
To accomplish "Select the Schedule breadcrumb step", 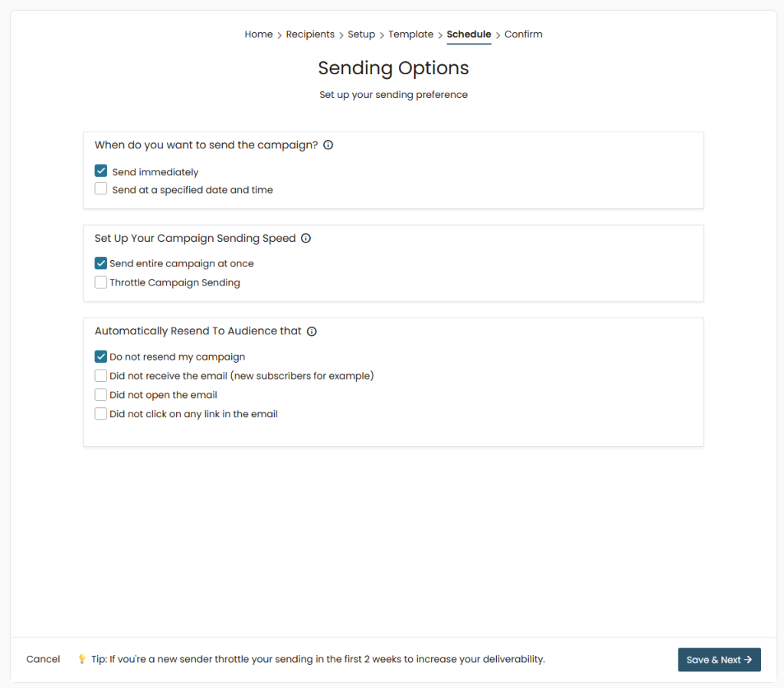I will tap(469, 34).
